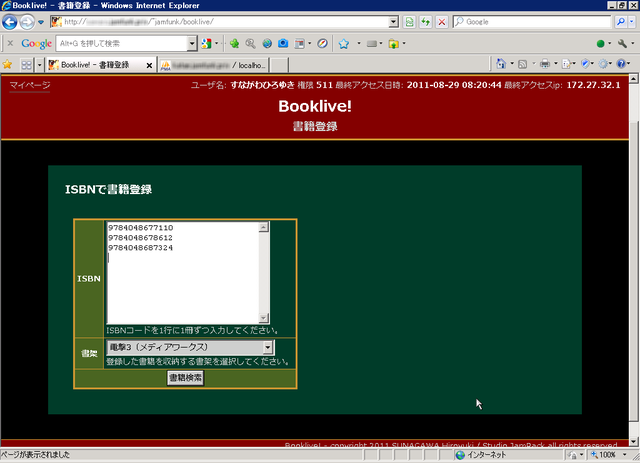Click the ISBN textarea scroll up arrow
Viewport: 640px width, 463px height.
[264, 227]
